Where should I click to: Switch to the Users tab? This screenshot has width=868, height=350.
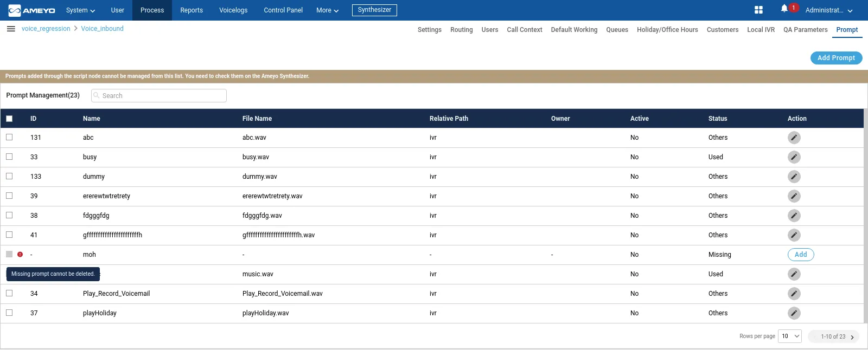(x=490, y=30)
